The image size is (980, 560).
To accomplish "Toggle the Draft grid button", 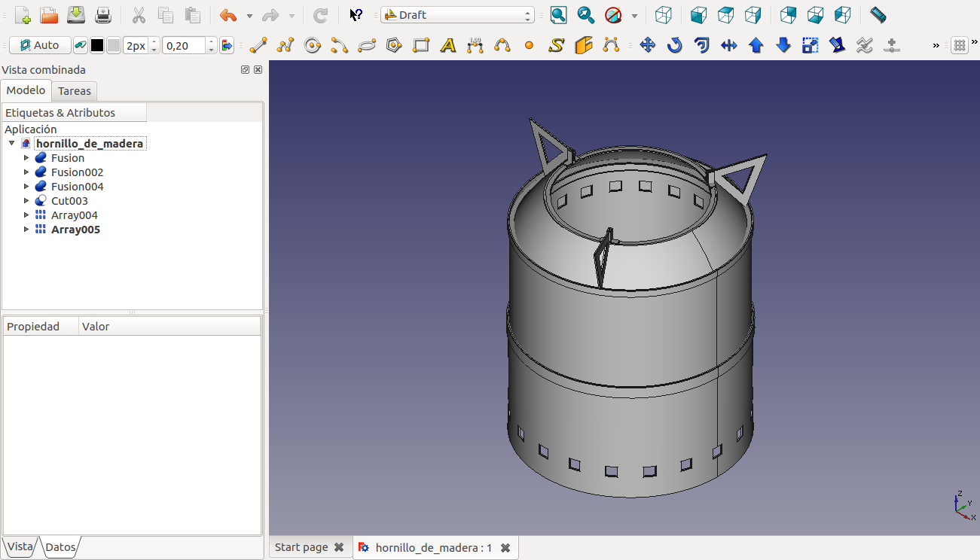I will 960,46.
